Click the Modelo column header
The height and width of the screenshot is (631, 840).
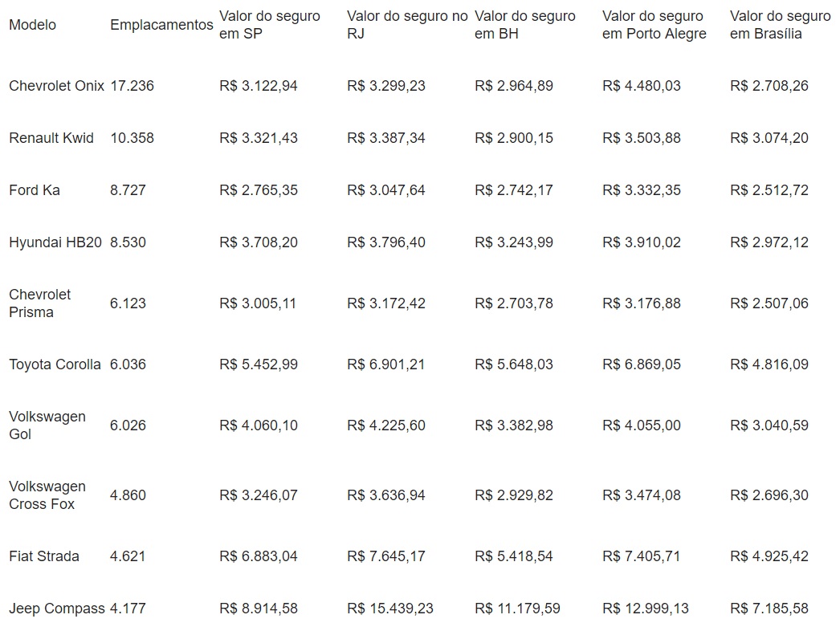33,25
